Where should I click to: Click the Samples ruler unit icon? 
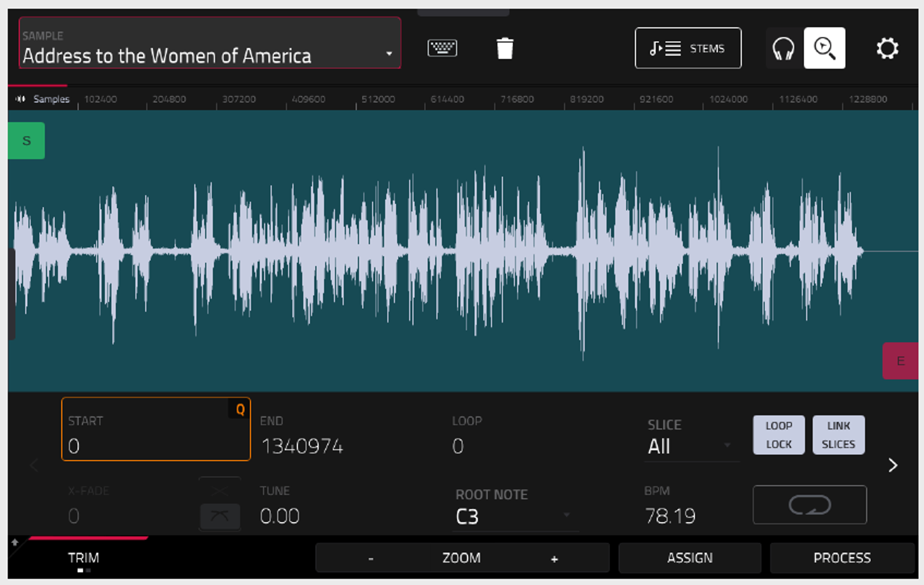(21, 99)
